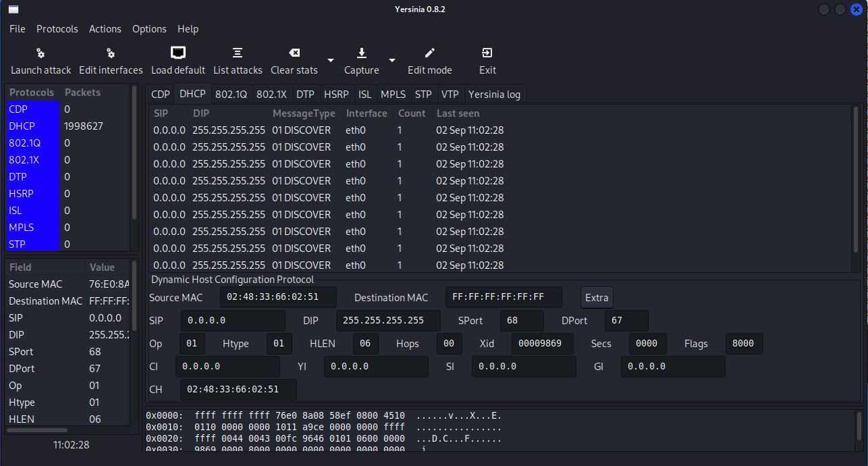
Task: Click the Source MAC input field
Action: click(279, 297)
